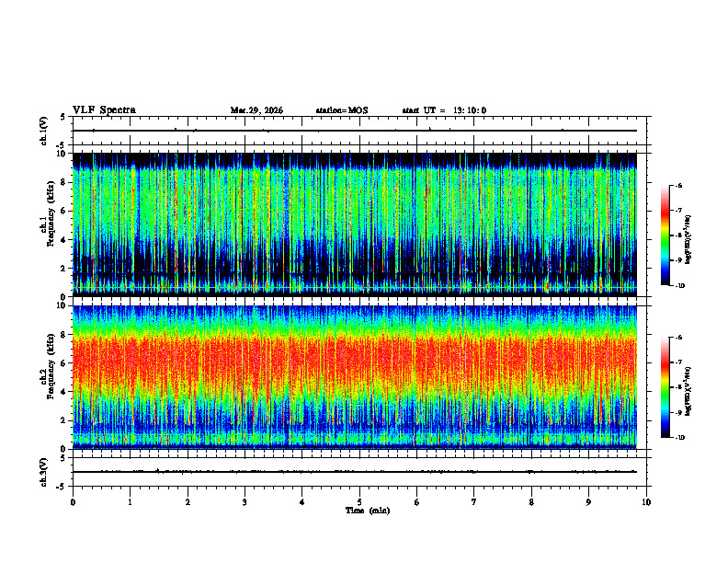Click time axis tick label "6"
The height and width of the screenshot is (563, 728).
pyautogui.click(x=417, y=502)
